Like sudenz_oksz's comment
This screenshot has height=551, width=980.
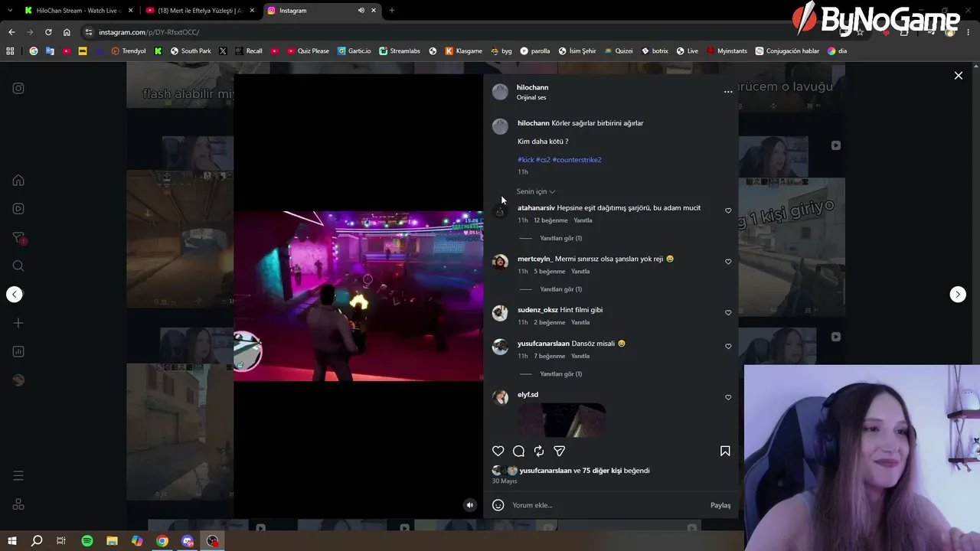728,313
